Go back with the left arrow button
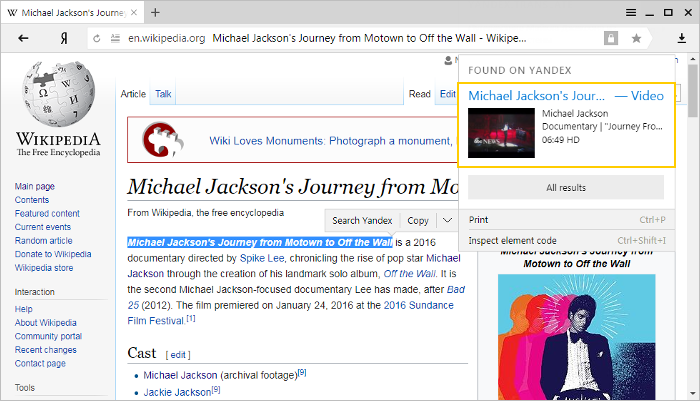Image resolution: width=700 pixels, height=401 pixels. click(x=23, y=38)
